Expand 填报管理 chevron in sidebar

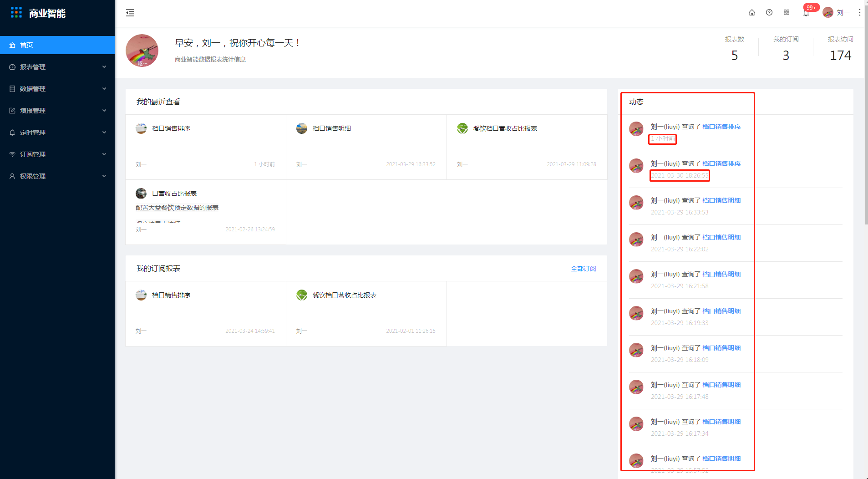[x=104, y=111]
